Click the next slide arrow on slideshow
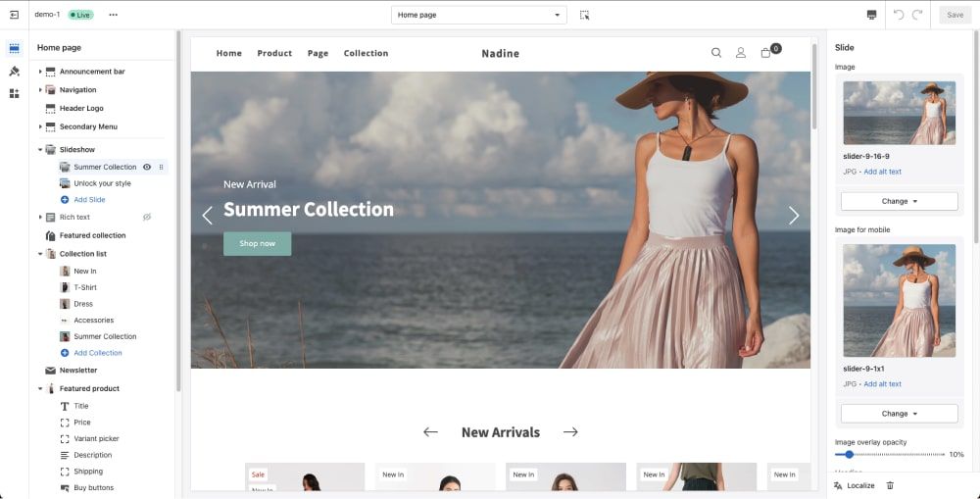The height and width of the screenshot is (499, 980). (x=794, y=216)
